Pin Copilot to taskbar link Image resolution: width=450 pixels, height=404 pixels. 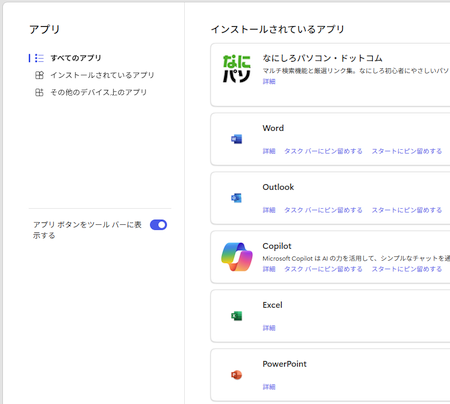[323, 269]
